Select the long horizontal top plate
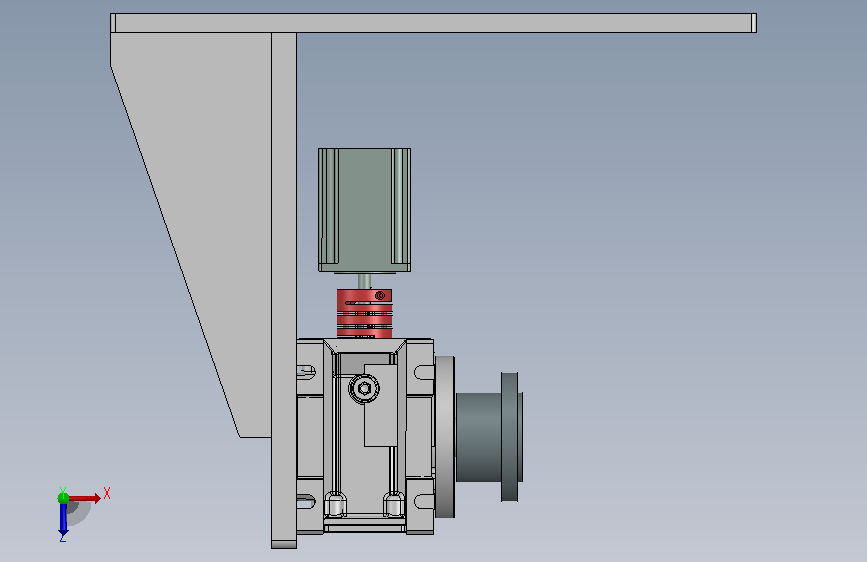Screen dimensions: 867x562 point(434,23)
